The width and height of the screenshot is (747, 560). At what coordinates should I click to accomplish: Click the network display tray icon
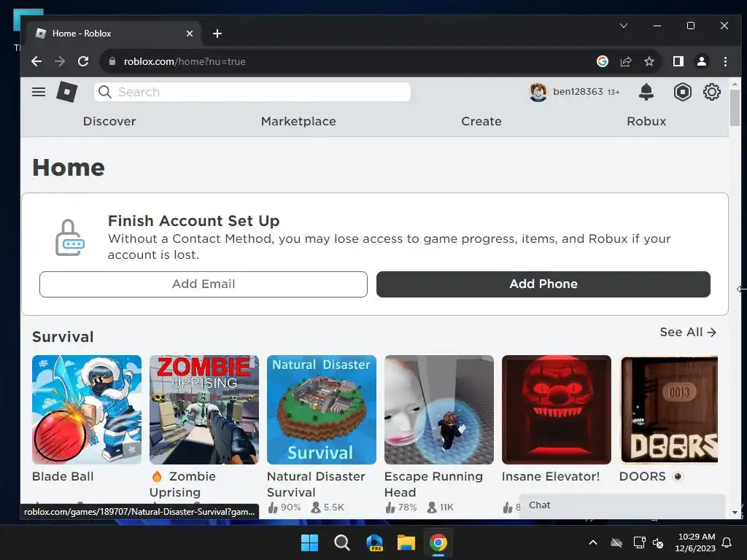pyautogui.click(x=639, y=542)
